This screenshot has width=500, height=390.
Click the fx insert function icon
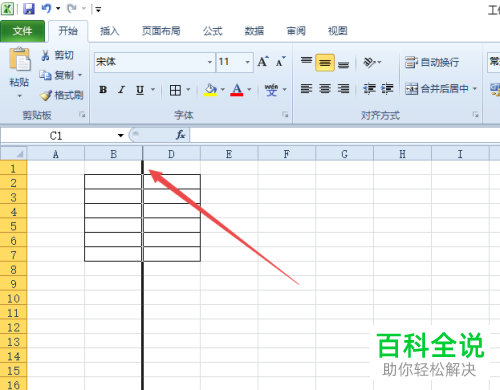(180, 135)
